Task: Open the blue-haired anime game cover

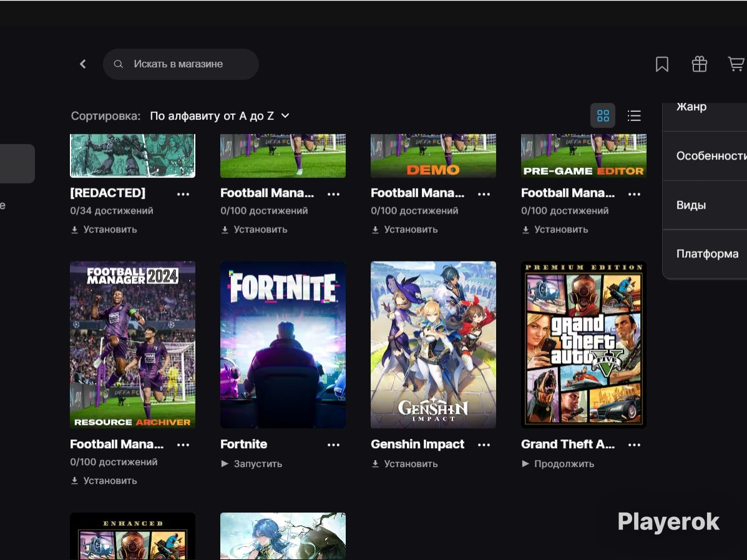Action: [283, 536]
